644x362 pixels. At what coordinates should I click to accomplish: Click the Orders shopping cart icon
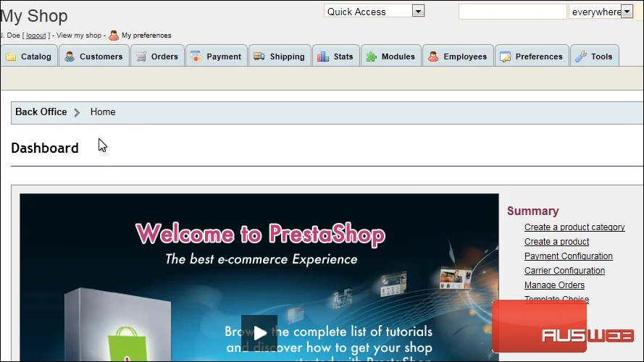pyautogui.click(x=141, y=56)
